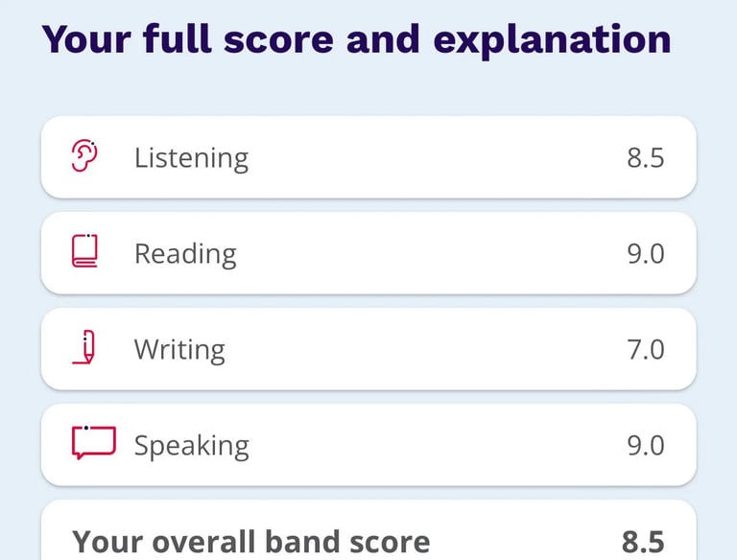Click the Speaking speech bubble icon

[x=93, y=443]
